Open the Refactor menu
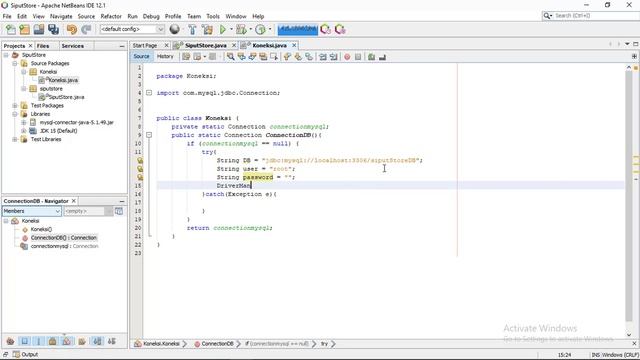The image size is (640, 360). 111,16
